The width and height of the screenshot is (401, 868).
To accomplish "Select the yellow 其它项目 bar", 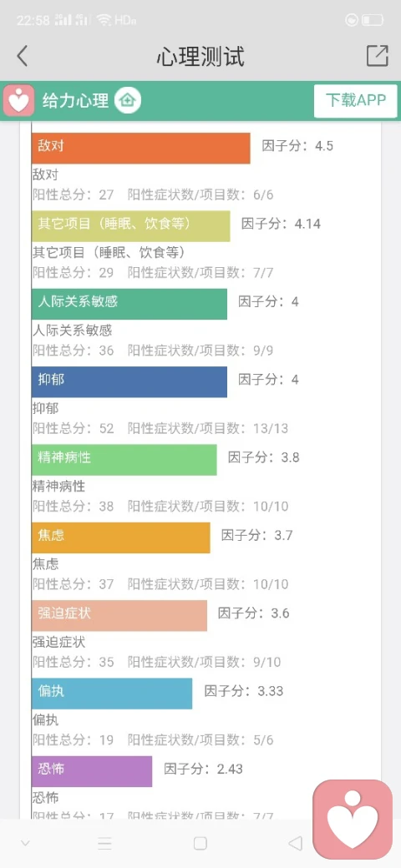I will 130,226.
